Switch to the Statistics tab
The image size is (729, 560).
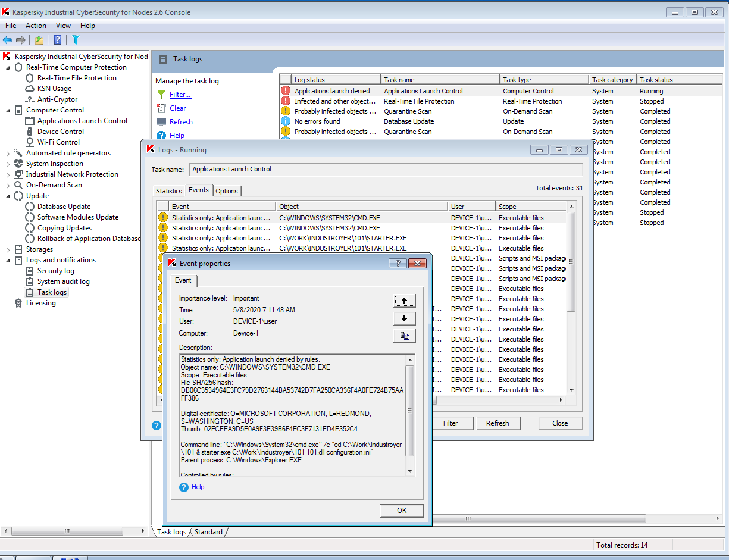coord(168,191)
